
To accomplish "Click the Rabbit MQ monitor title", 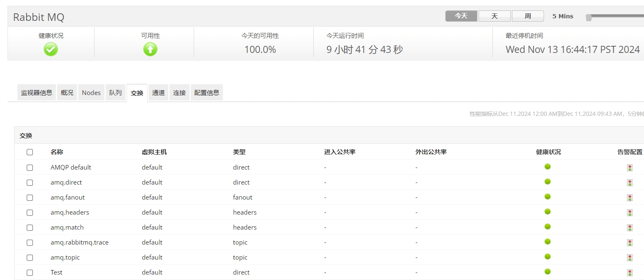I will click(x=39, y=17).
